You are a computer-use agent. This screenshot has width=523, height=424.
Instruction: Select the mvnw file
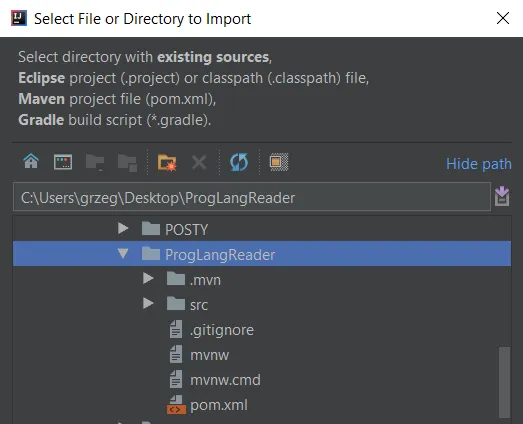point(209,355)
